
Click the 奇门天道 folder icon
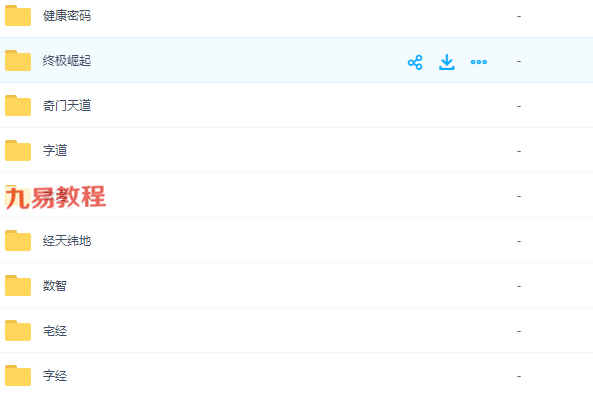[18, 106]
